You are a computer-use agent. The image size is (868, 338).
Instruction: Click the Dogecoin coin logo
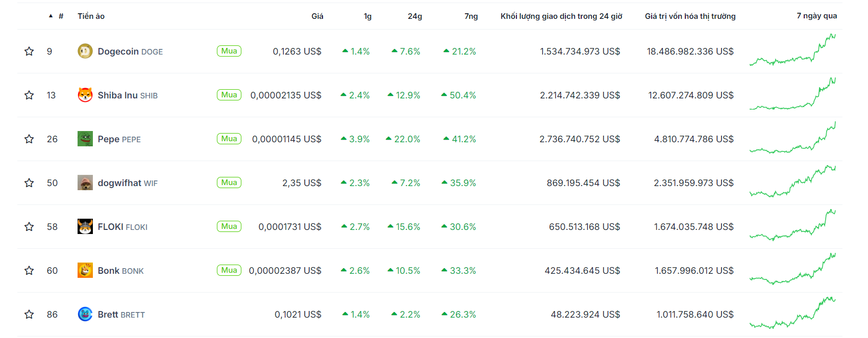[x=85, y=51]
